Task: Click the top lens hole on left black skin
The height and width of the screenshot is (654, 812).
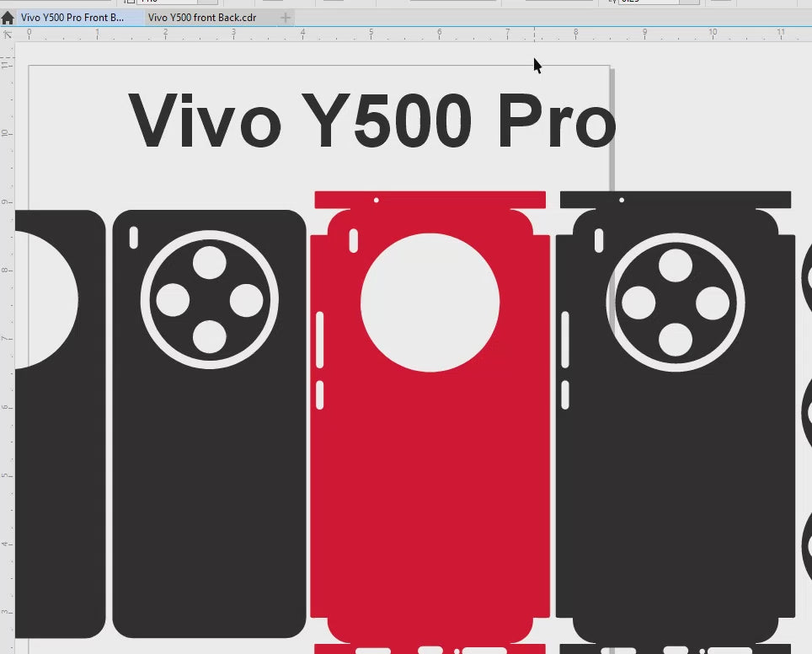Action: point(210,263)
